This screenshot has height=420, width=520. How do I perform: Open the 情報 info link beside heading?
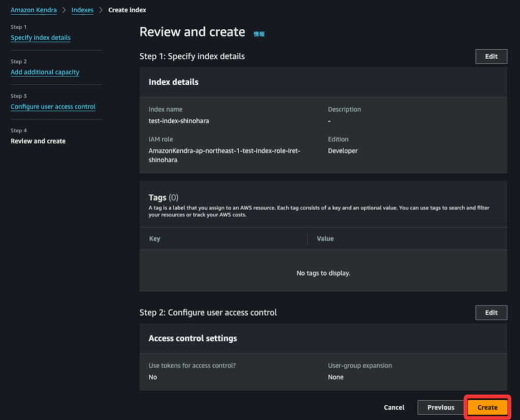pos(259,34)
